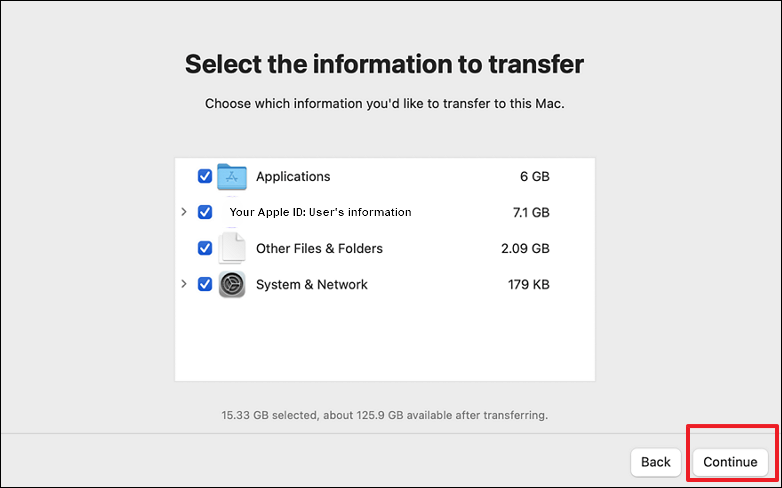Disable the System & Network checkbox
The image size is (782, 488).
click(205, 284)
